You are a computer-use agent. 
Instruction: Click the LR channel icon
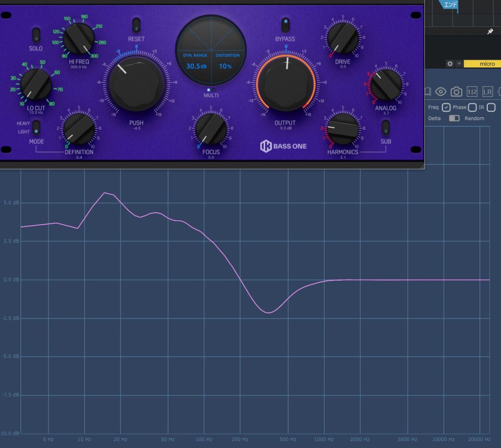click(487, 92)
